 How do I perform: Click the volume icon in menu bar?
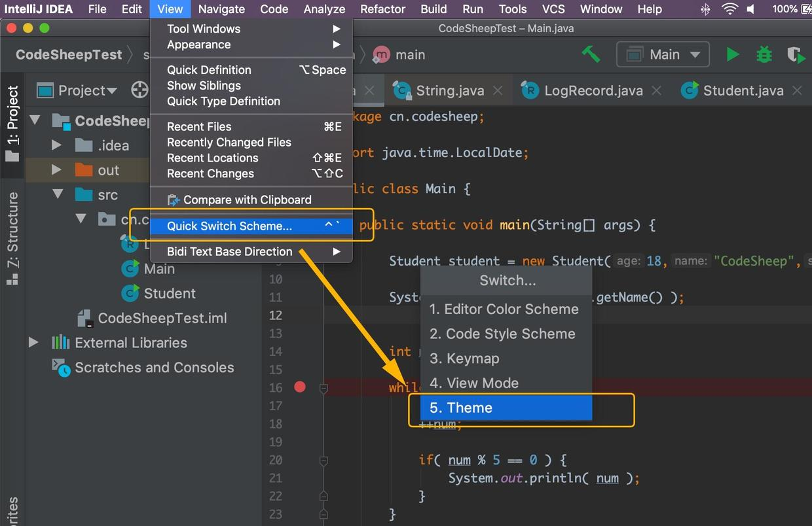[x=750, y=9]
